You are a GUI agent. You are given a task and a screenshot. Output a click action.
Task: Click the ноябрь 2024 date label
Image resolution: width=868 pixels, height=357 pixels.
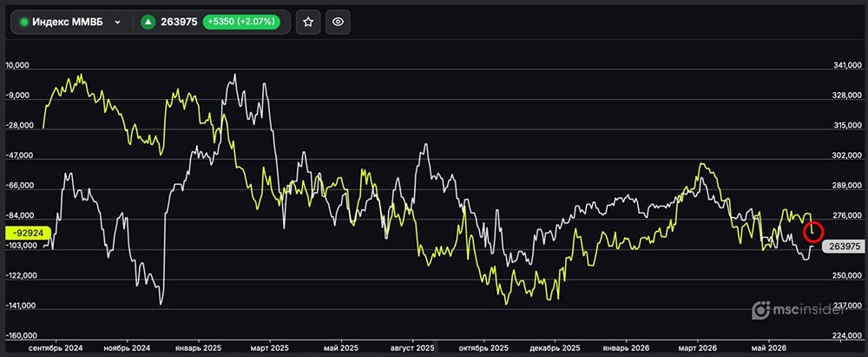[128, 347]
